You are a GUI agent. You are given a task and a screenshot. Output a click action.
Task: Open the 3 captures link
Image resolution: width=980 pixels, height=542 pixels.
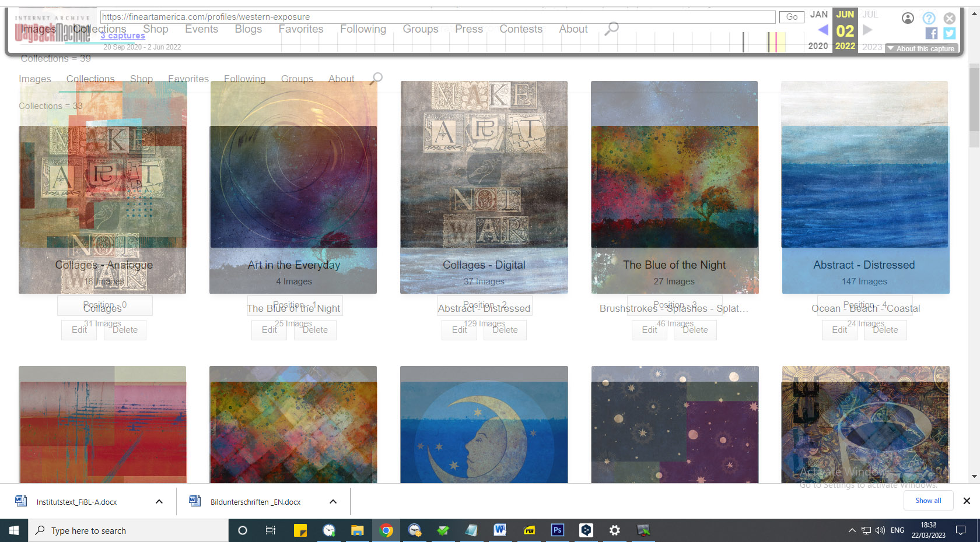(123, 36)
